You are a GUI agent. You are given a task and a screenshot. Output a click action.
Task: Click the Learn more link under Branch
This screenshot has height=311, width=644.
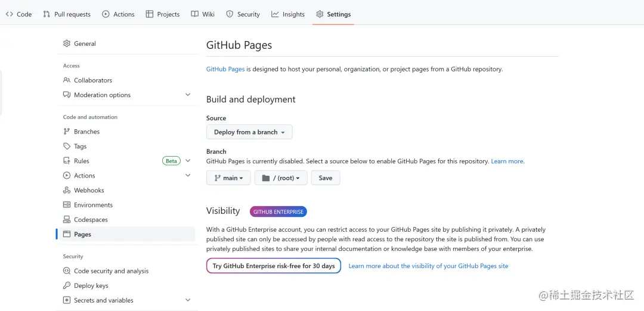point(507,161)
